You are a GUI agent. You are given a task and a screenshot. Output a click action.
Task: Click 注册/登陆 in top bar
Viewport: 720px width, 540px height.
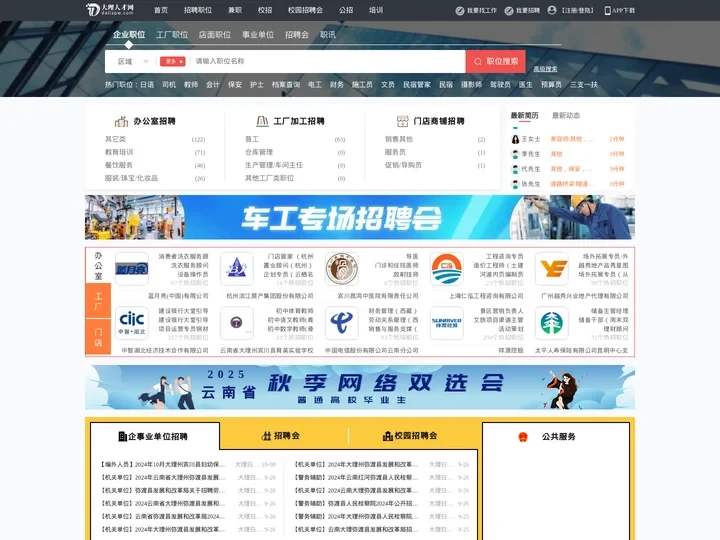point(578,11)
